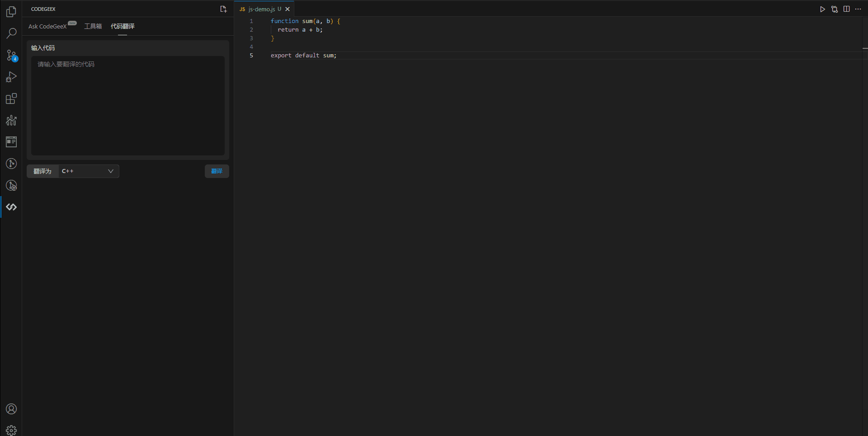
Task: Open the Manage settings gear
Action: (11, 430)
